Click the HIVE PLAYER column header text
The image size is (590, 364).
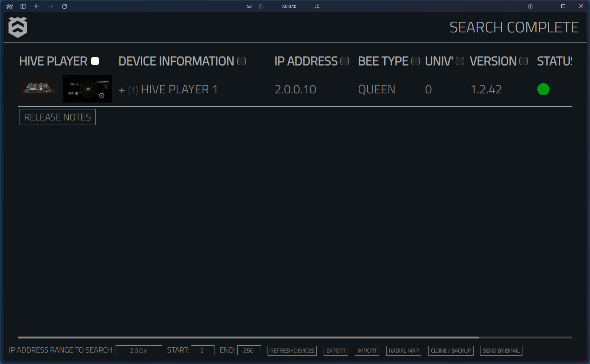coord(53,61)
